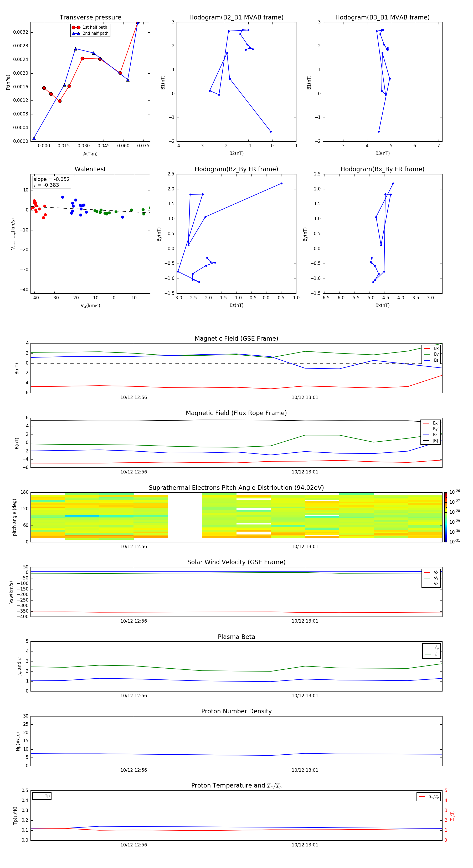Click the 'Proton Number Density' title

click(236, 711)
